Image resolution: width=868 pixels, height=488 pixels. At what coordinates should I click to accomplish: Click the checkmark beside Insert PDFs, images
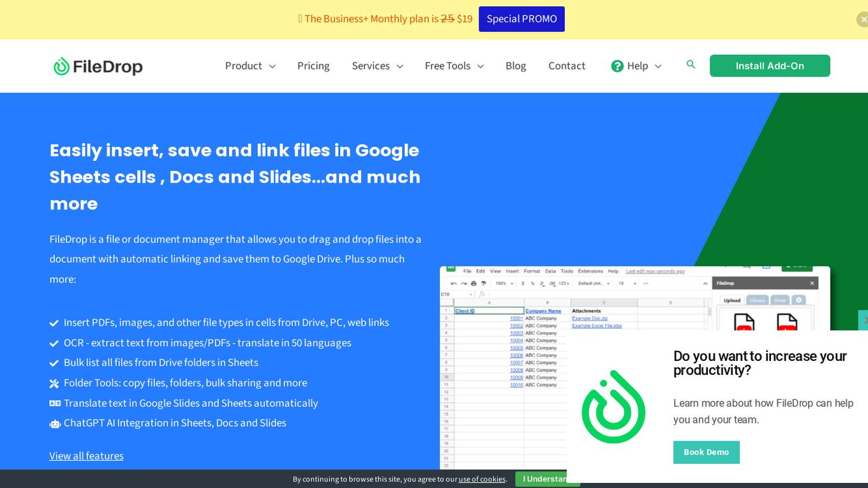(54, 323)
